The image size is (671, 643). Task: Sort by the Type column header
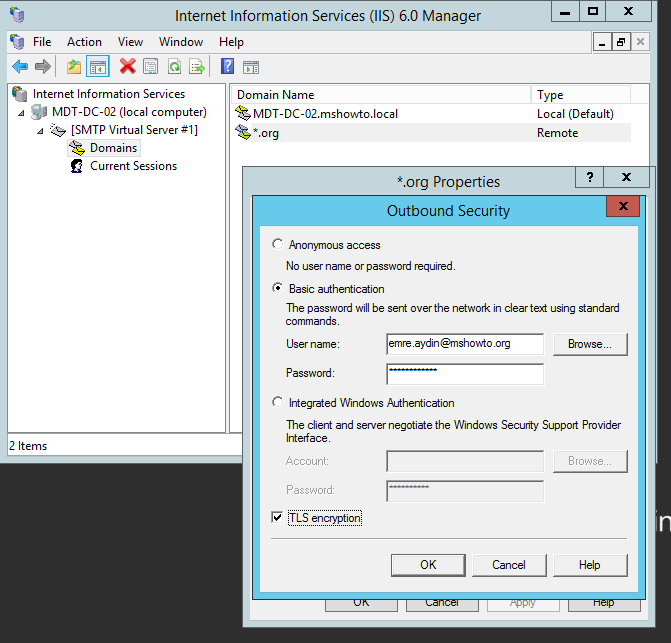click(581, 95)
